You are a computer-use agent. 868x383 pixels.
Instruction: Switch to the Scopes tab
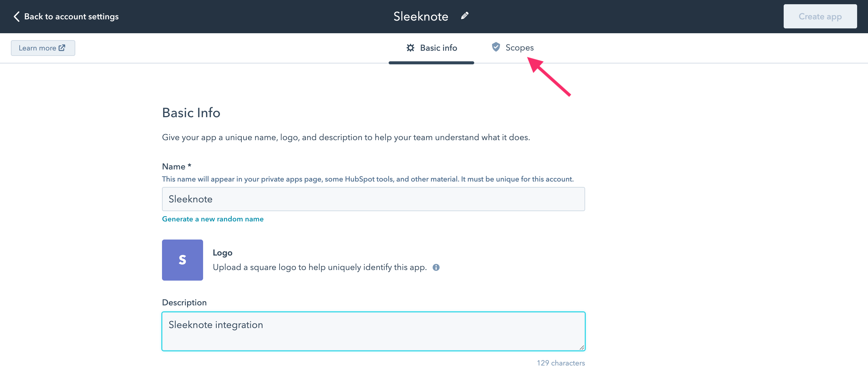point(513,48)
